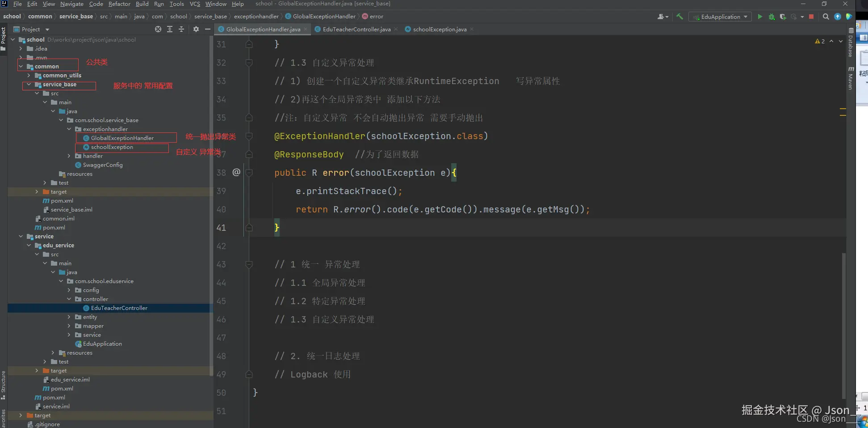868x428 pixels.
Task: Open the File menu
Action: [17, 4]
